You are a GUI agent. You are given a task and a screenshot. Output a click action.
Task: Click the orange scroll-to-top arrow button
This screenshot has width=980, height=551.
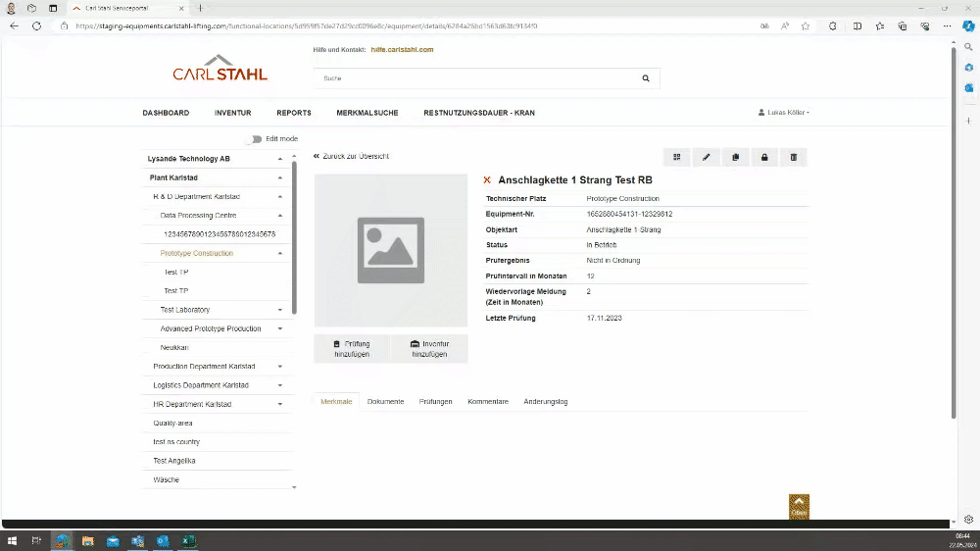(799, 505)
